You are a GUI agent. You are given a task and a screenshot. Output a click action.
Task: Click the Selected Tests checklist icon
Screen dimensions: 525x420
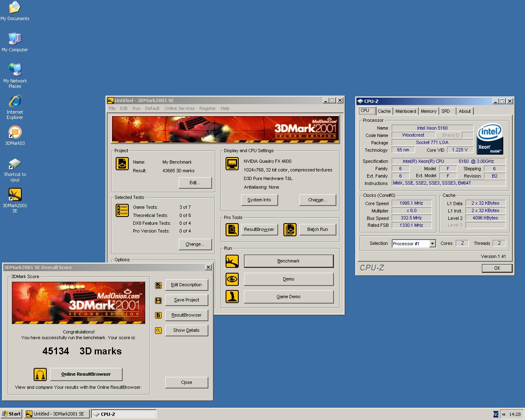(x=122, y=210)
